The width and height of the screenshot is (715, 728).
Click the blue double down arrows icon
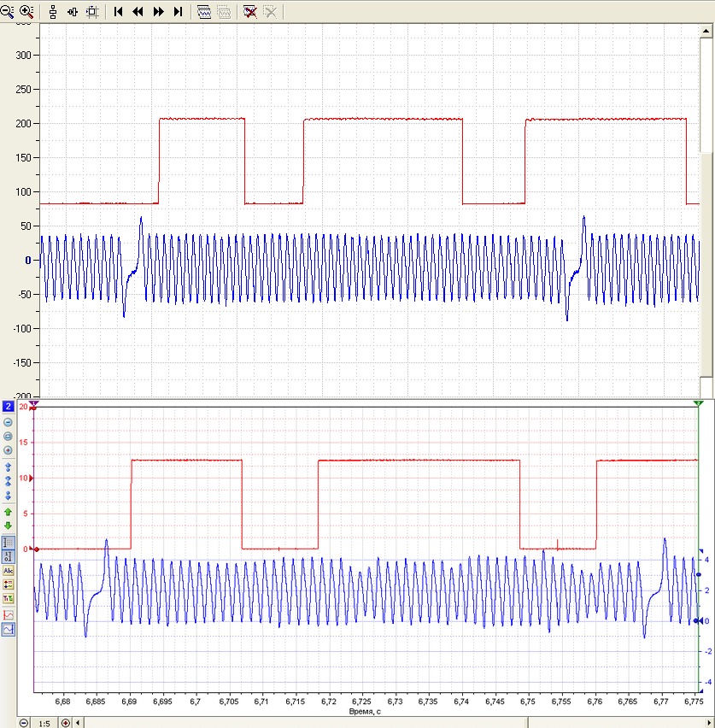pyautogui.click(x=8, y=496)
